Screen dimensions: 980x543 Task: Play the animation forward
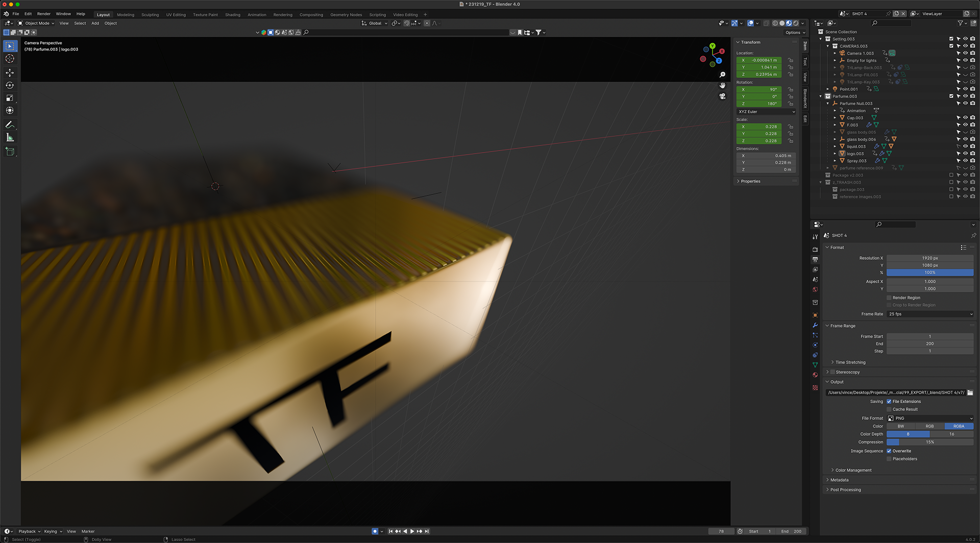pyautogui.click(x=412, y=531)
